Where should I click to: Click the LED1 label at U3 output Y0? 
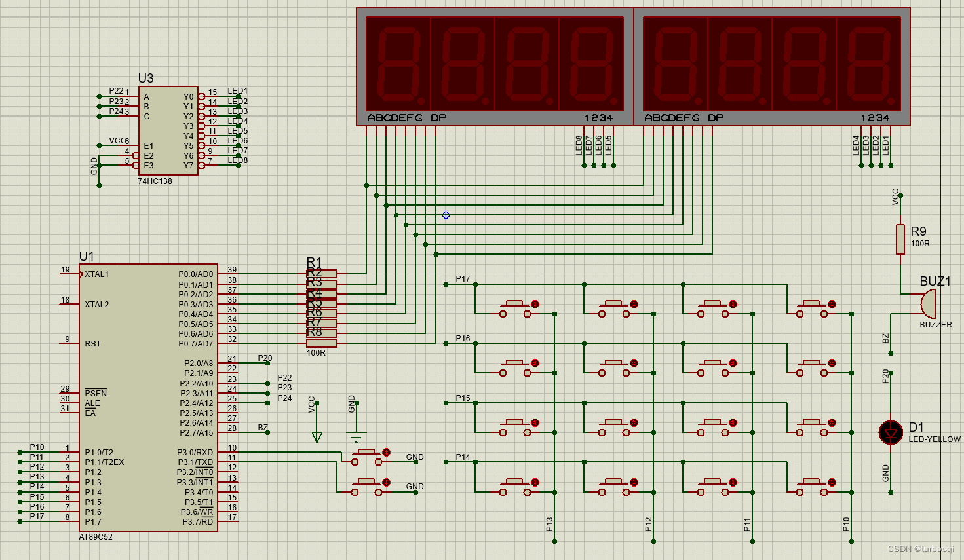(238, 91)
